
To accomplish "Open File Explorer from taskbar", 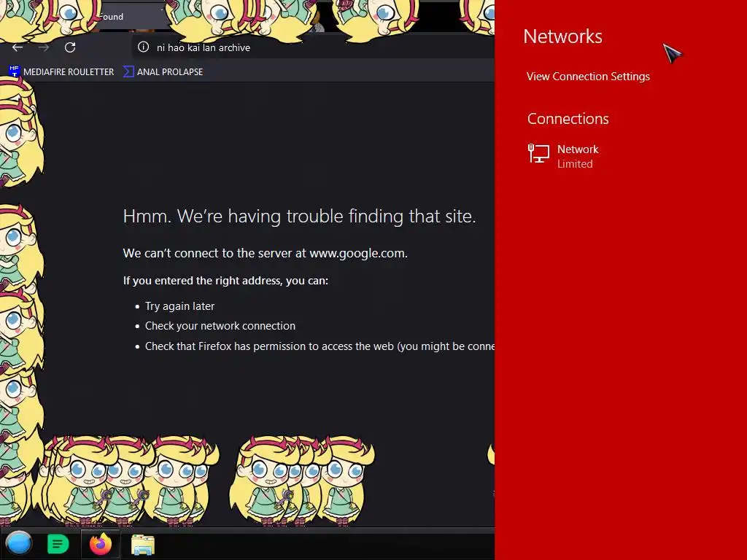I will point(143,545).
